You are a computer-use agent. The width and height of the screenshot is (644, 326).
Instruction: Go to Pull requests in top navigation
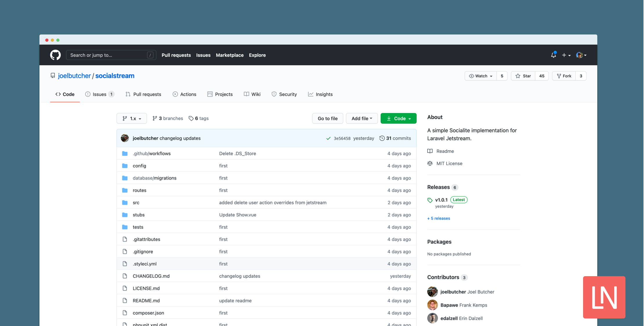(x=176, y=55)
